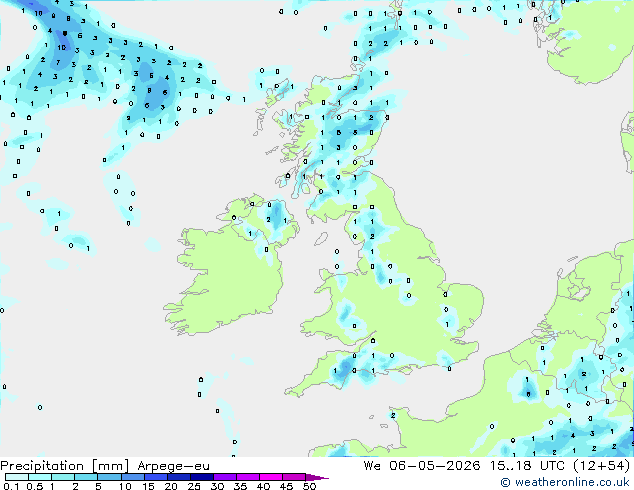Click the above-50 mm arrow tip of legend

317,477
